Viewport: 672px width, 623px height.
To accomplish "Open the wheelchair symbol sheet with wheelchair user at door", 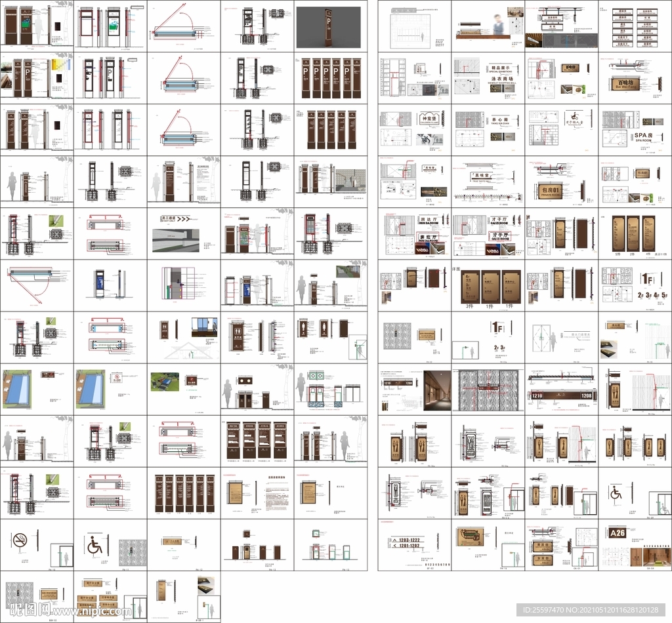I will (635, 493).
